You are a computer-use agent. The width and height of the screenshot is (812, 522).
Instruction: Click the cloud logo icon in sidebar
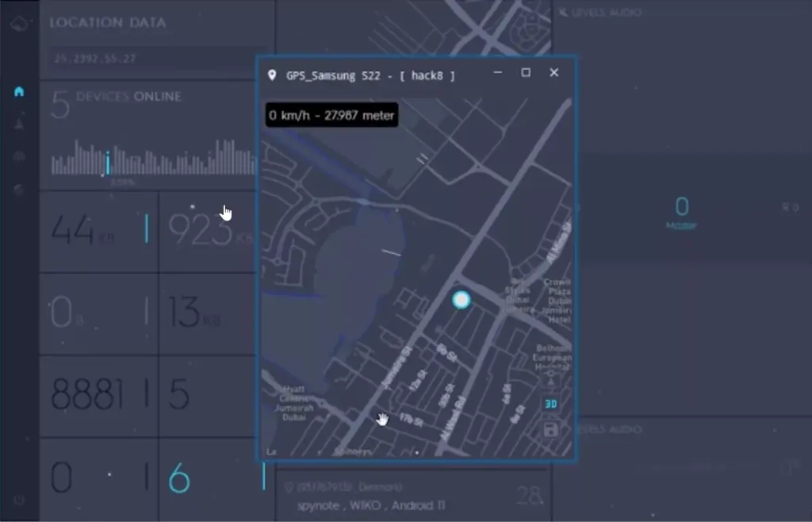click(x=19, y=24)
